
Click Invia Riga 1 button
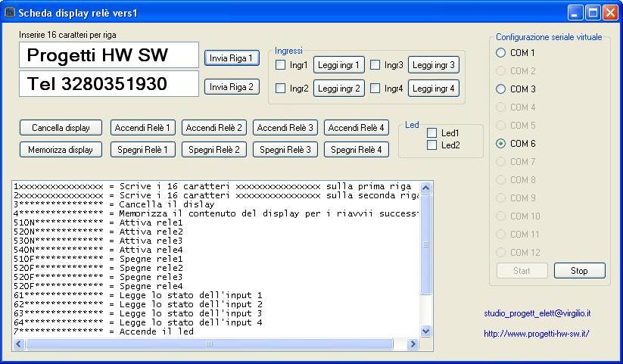tap(232, 58)
